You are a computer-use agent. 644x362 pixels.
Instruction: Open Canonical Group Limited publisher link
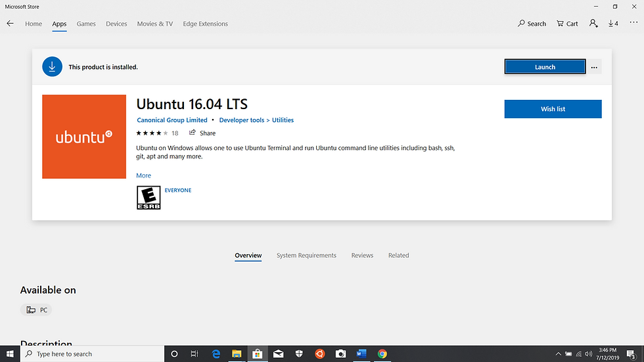(x=172, y=120)
